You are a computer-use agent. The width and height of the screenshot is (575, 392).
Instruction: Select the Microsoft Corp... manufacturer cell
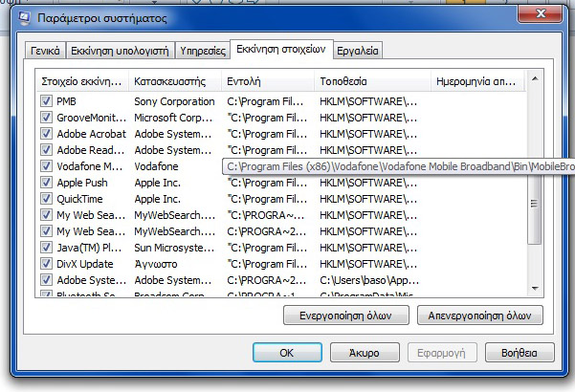point(173,118)
